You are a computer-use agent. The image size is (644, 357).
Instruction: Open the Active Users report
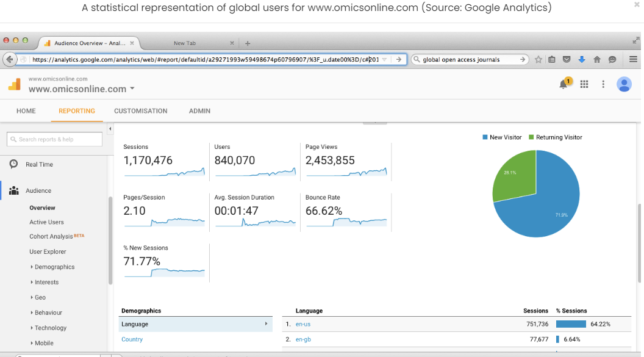pyautogui.click(x=46, y=222)
